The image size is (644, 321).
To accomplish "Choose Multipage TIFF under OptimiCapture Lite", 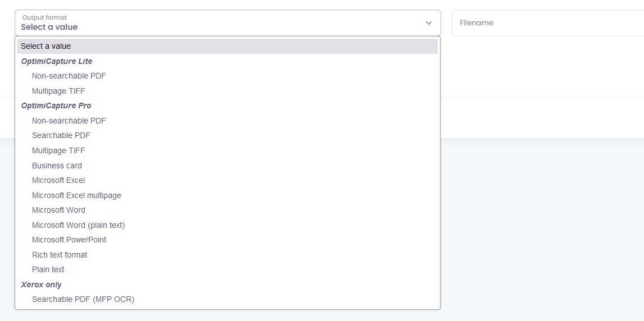I will click(228, 91).
